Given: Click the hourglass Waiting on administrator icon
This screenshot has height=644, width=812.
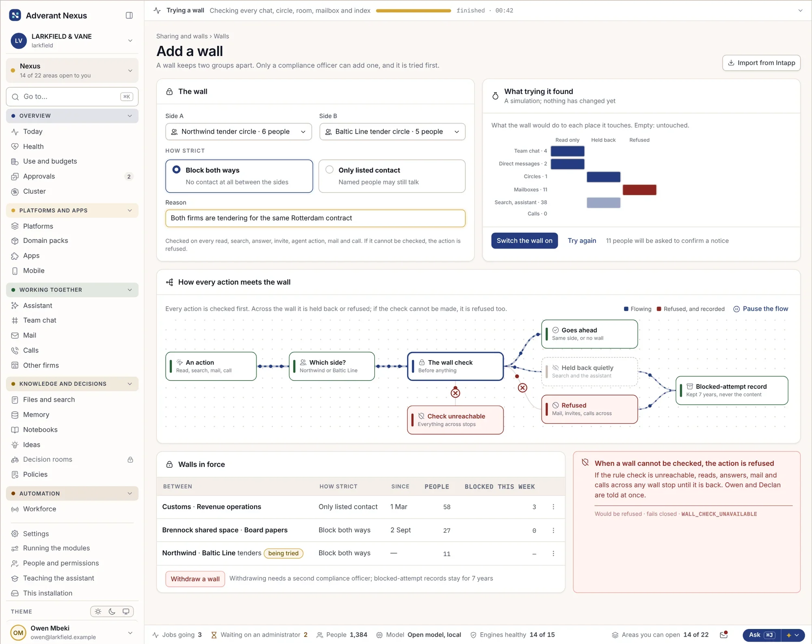Looking at the screenshot, I should pyautogui.click(x=214, y=635).
